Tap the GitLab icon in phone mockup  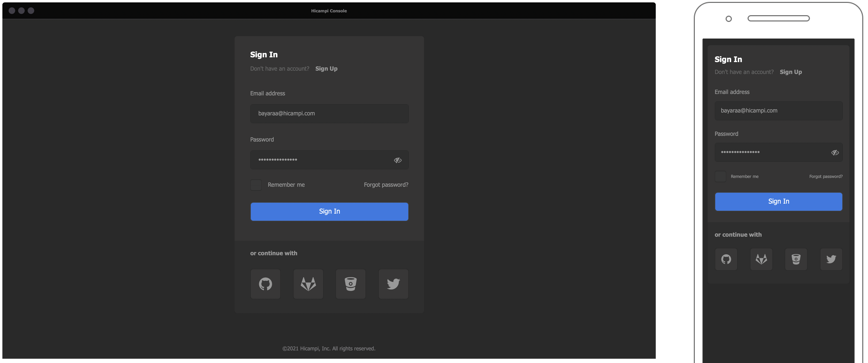(761, 259)
